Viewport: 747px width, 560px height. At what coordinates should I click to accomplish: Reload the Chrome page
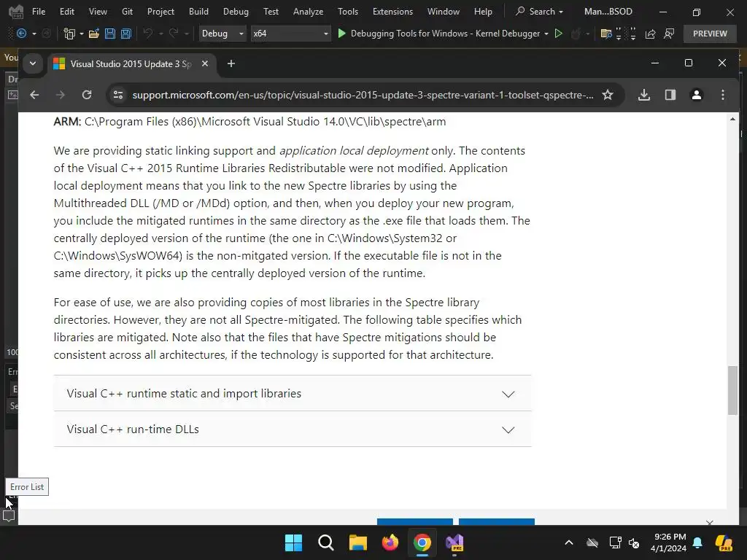pyautogui.click(x=87, y=95)
